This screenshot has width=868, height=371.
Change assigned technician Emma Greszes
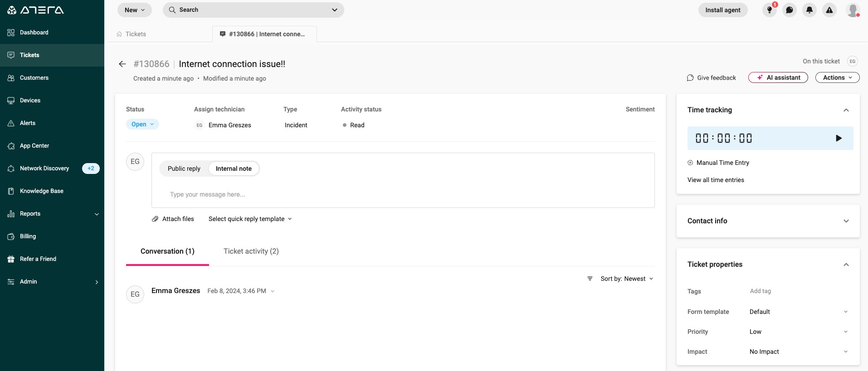tap(223, 125)
